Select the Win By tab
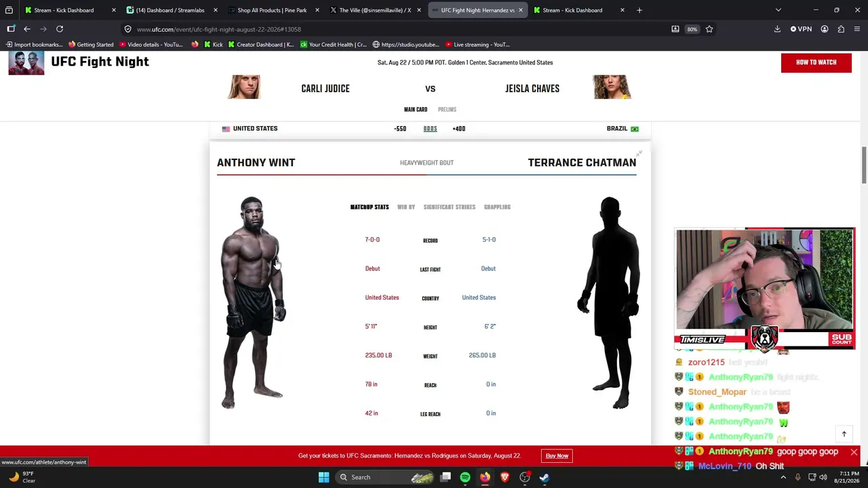Image resolution: width=868 pixels, height=488 pixels. coord(406,207)
